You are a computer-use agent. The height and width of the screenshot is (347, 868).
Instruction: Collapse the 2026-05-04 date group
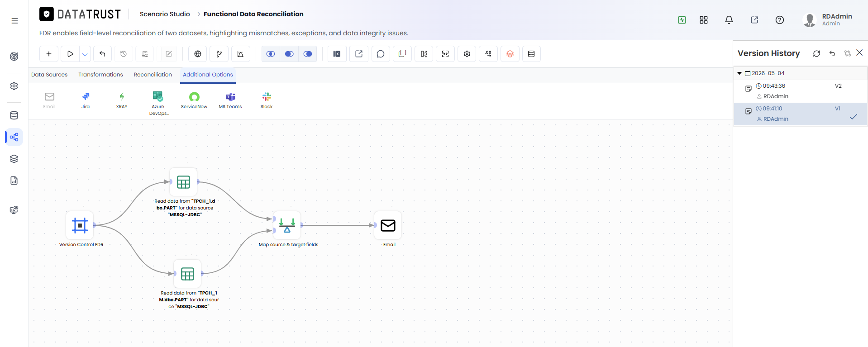[x=739, y=73]
